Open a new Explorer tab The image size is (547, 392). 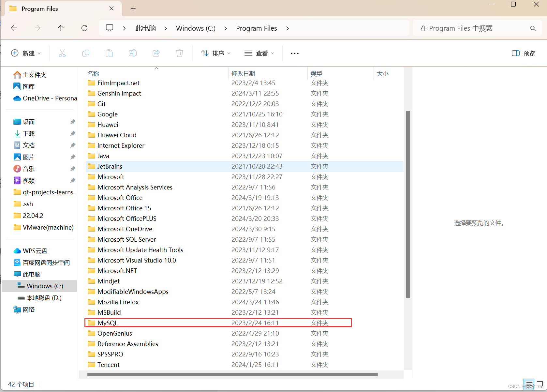pyautogui.click(x=133, y=9)
